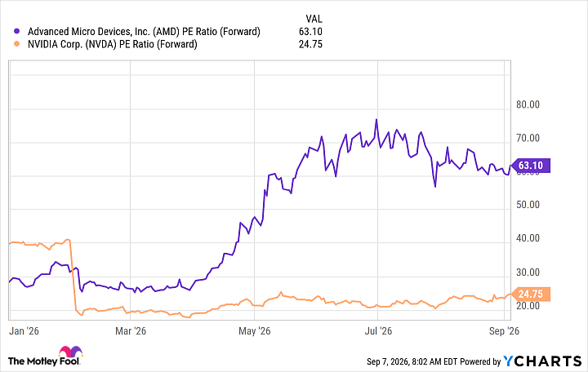Click the Jan '26 x-axis label
This screenshot has height=372, width=588.
(x=24, y=331)
